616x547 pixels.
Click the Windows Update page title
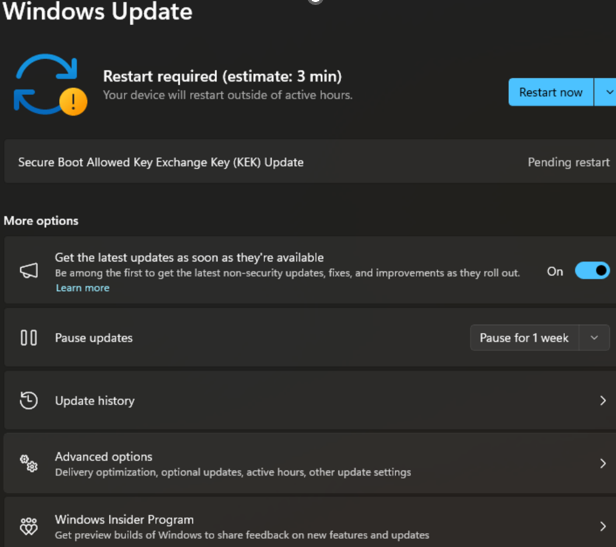tap(97, 11)
